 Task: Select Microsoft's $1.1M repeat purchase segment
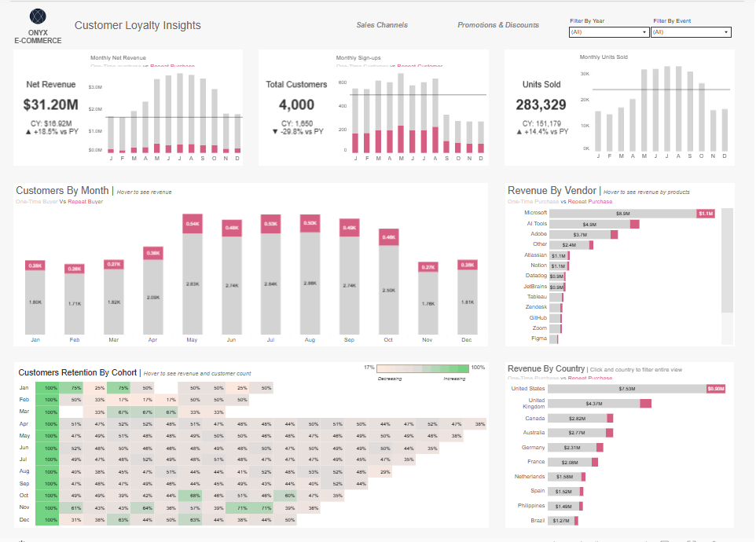[705, 213]
